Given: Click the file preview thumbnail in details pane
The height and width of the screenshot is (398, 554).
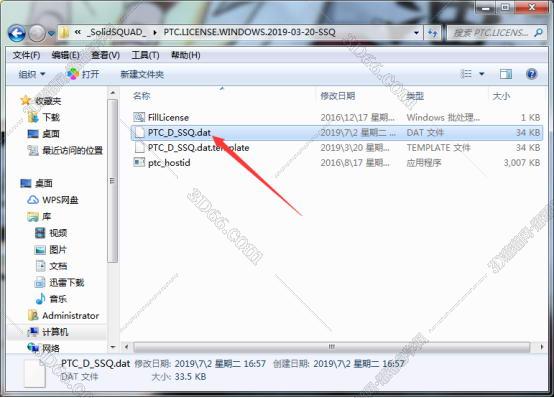Looking at the screenshot, I should [x=35, y=373].
